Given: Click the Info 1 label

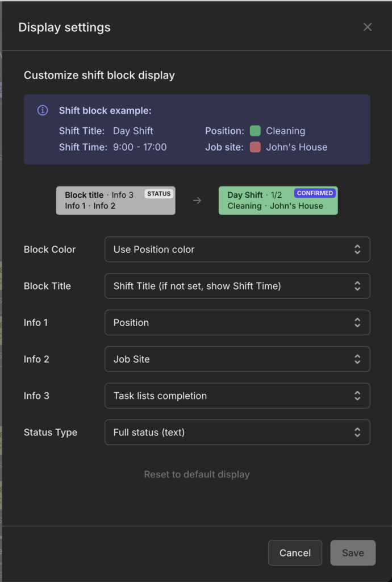Looking at the screenshot, I should coord(36,323).
